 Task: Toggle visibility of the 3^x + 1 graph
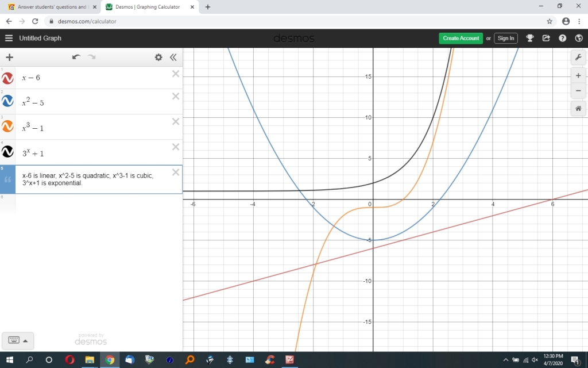point(7,151)
